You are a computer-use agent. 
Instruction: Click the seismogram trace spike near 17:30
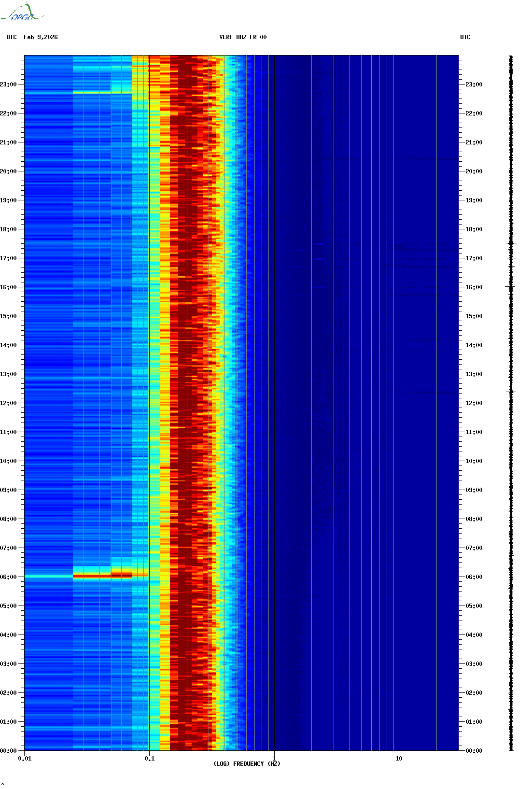point(512,243)
